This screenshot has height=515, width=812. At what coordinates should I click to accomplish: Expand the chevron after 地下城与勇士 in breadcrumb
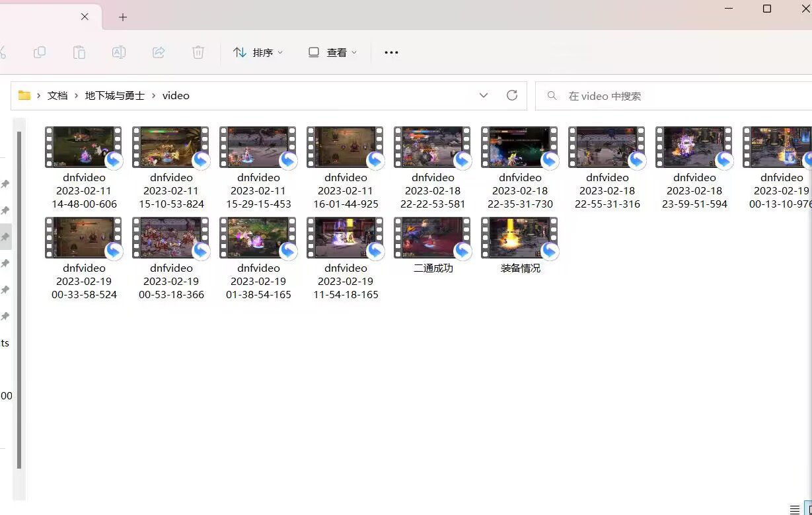pyautogui.click(x=154, y=95)
